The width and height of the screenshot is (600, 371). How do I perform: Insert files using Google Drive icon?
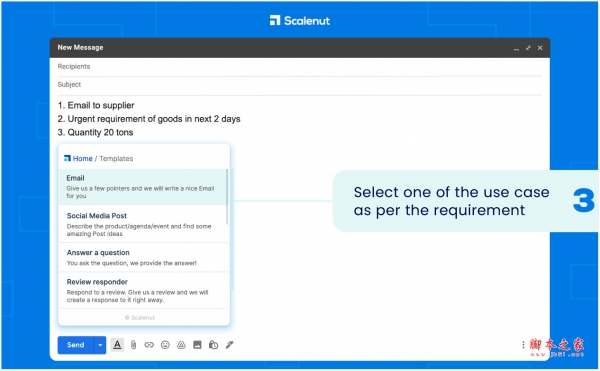tap(181, 345)
